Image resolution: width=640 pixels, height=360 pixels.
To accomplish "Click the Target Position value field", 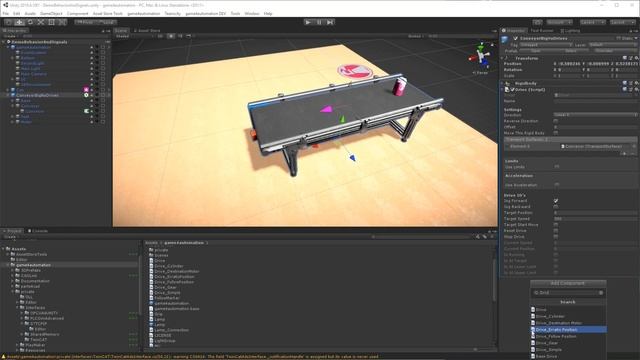I will [x=595, y=213].
